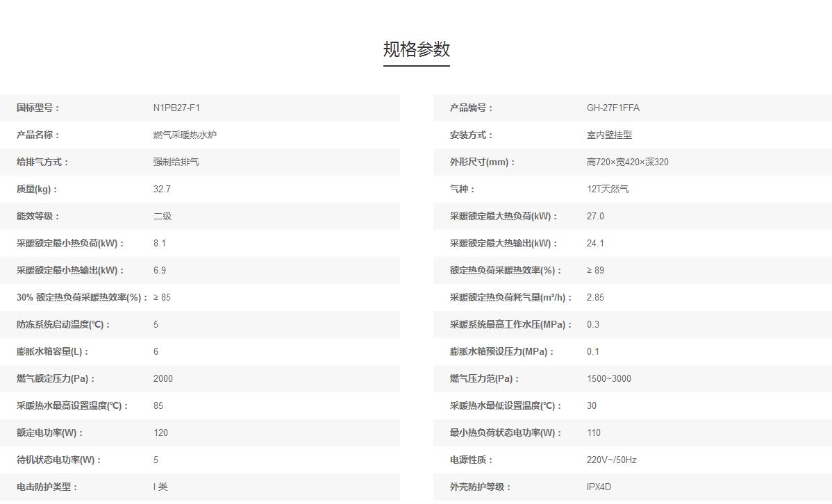Select gas type 12T天然气
The width and height of the screenshot is (832, 504).
point(608,189)
